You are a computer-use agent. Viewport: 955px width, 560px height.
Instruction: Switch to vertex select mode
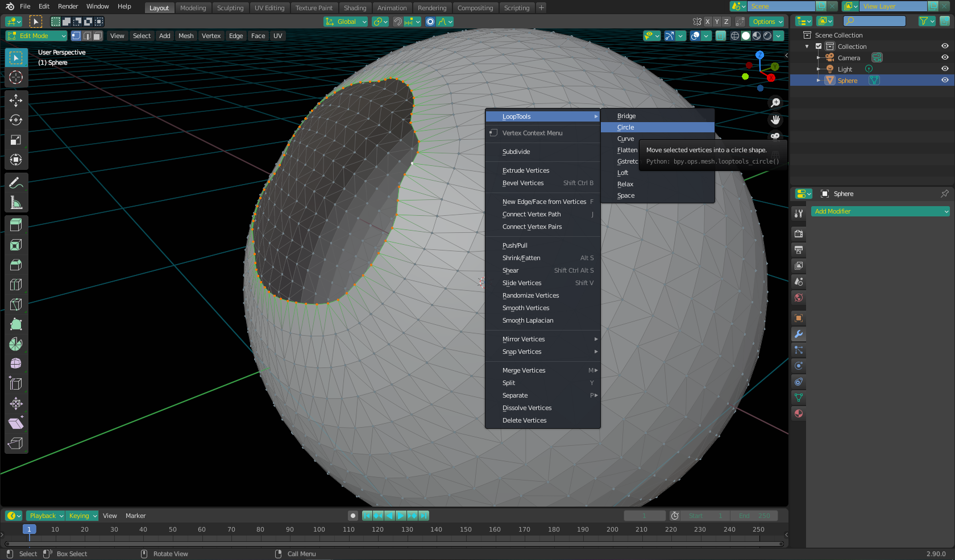[76, 36]
